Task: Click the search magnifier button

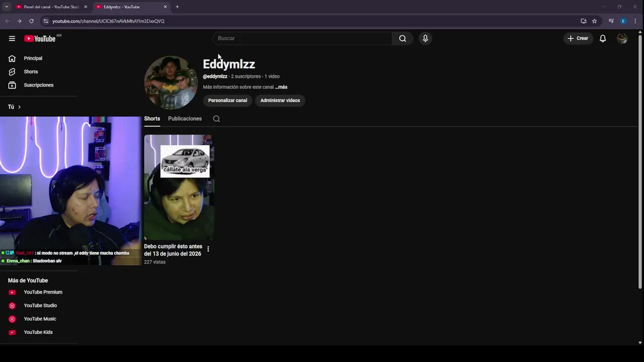Action: 403,39
